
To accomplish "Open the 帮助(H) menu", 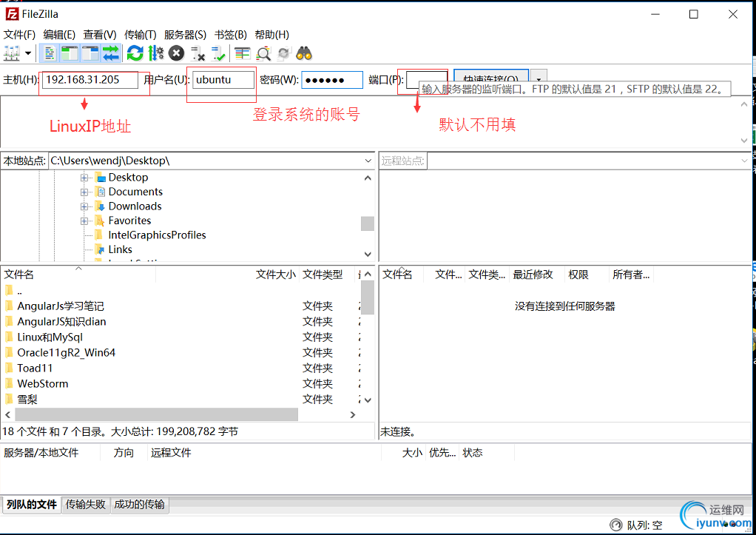I will pos(272,35).
